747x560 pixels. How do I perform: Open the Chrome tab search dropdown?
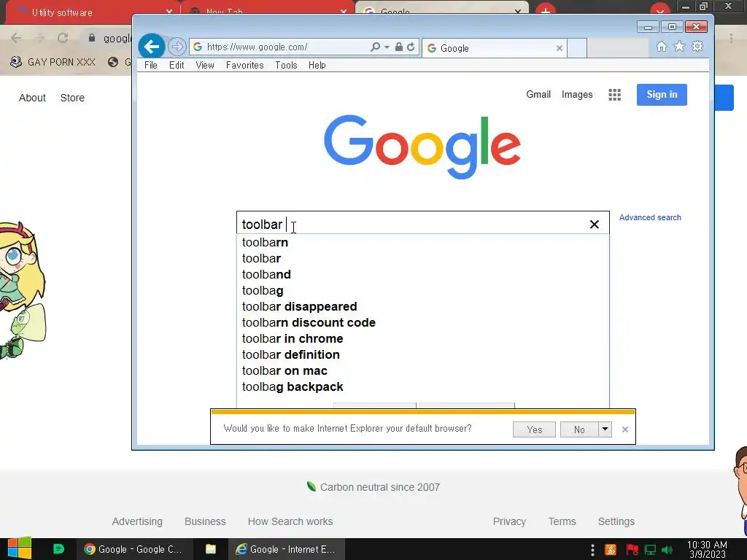click(x=659, y=10)
